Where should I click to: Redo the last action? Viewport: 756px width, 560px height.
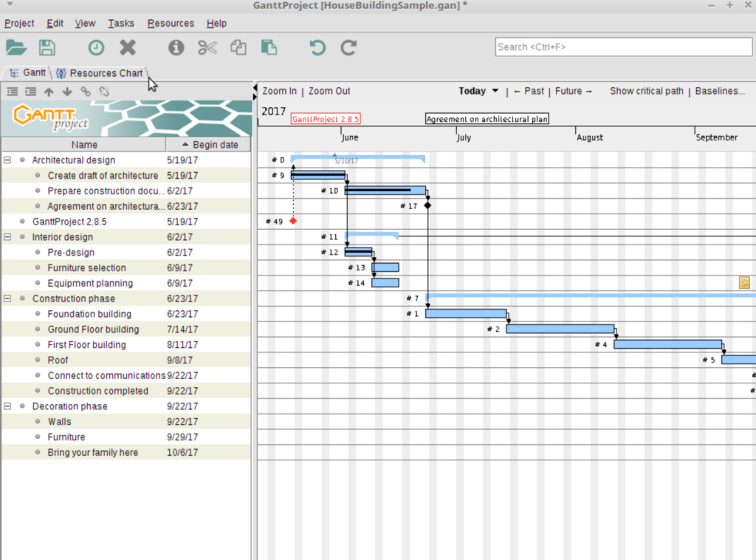(348, 47)
